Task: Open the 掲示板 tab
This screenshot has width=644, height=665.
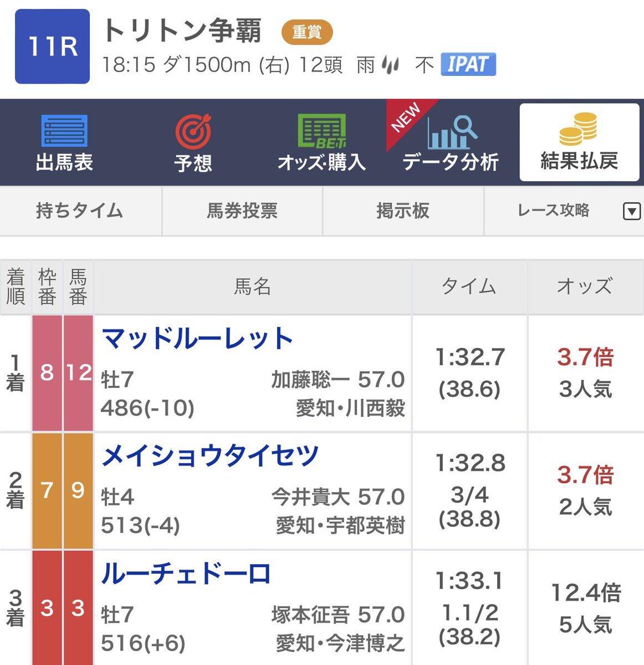Action: (403, 211)
